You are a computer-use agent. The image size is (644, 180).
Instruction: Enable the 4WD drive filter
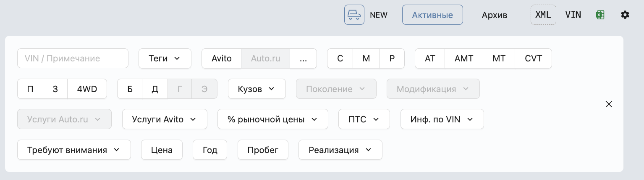click(x=87, y=89)
